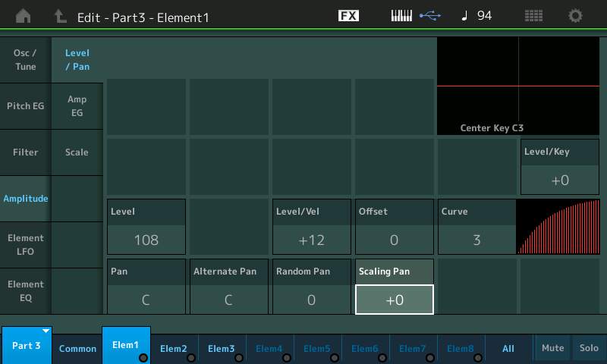Screen dimensions: 607x364
Task: Tap the Home icon
Action: click(24, 16)
